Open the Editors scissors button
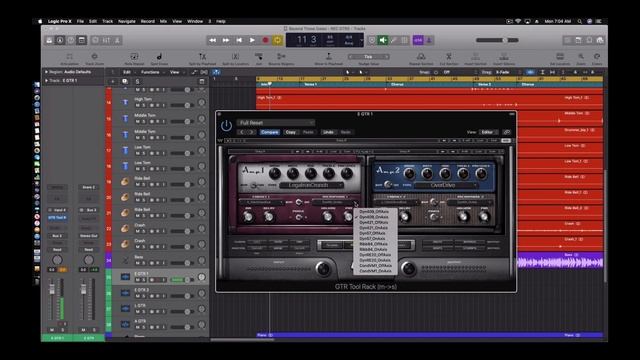Image resolution: width=640 pixels, height=360 pixels. tap(117, 40)
